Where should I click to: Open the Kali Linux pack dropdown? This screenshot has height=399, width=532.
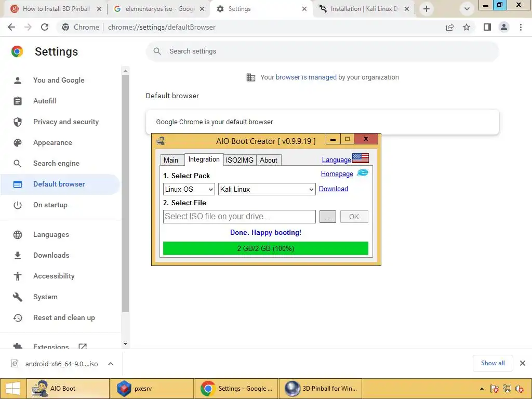click(x=267, y=189)
